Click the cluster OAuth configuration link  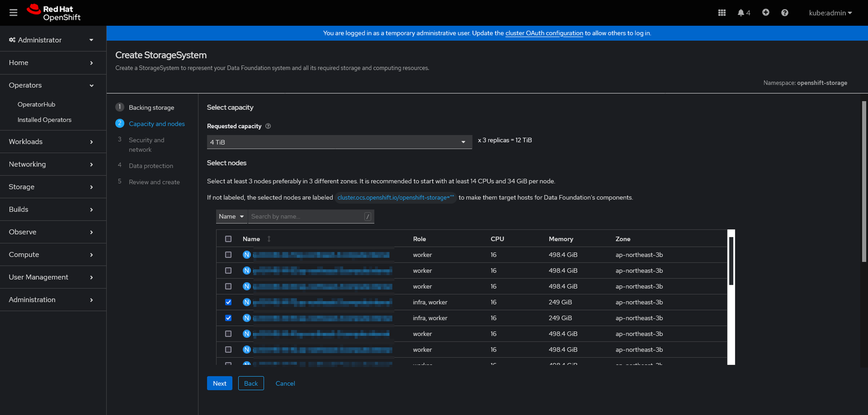(544, 33)
